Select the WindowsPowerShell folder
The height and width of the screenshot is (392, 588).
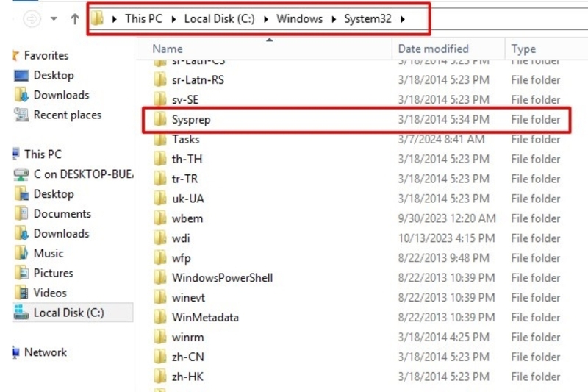tap(223, 278)
